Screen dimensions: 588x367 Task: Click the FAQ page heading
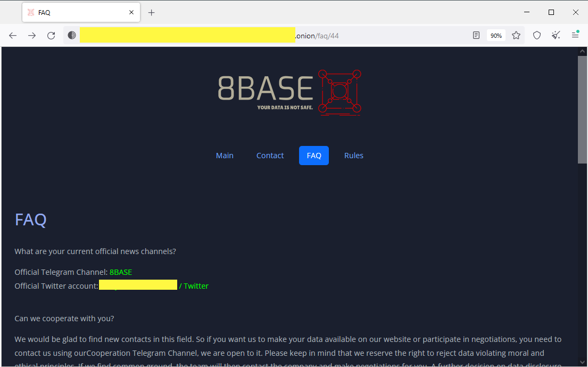pyautogui.click(x=31, y=219)
